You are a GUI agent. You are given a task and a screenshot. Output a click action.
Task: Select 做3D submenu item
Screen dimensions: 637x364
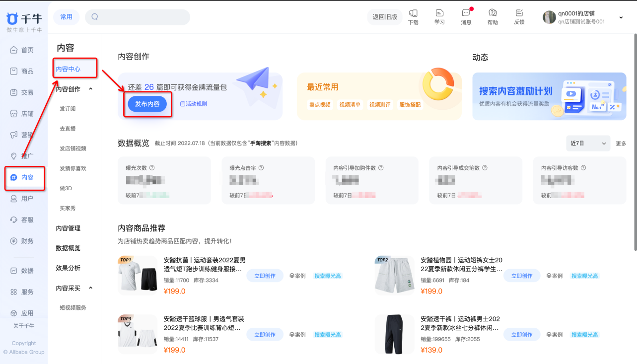pyautogui.click(x=66, y=188)
